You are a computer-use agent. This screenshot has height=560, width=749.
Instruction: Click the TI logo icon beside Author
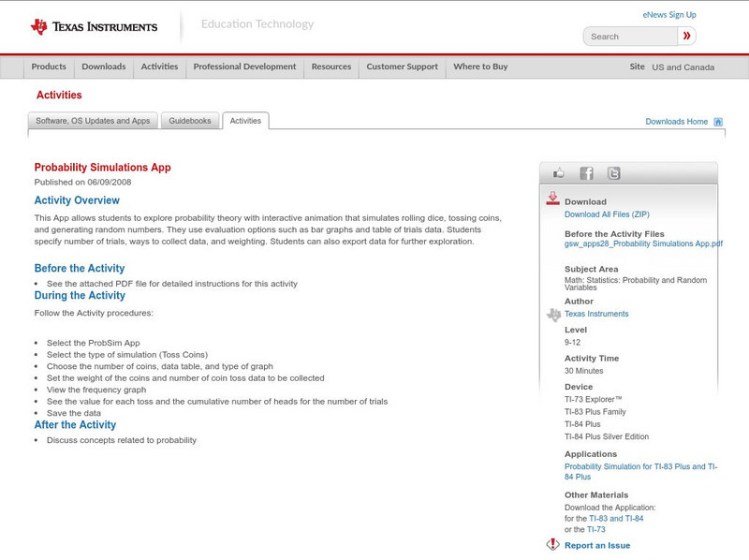click(x=553, y=315)
